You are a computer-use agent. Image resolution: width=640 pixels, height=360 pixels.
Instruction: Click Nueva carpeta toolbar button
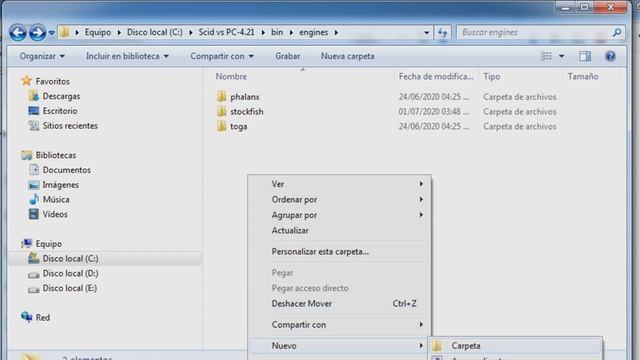347,56
